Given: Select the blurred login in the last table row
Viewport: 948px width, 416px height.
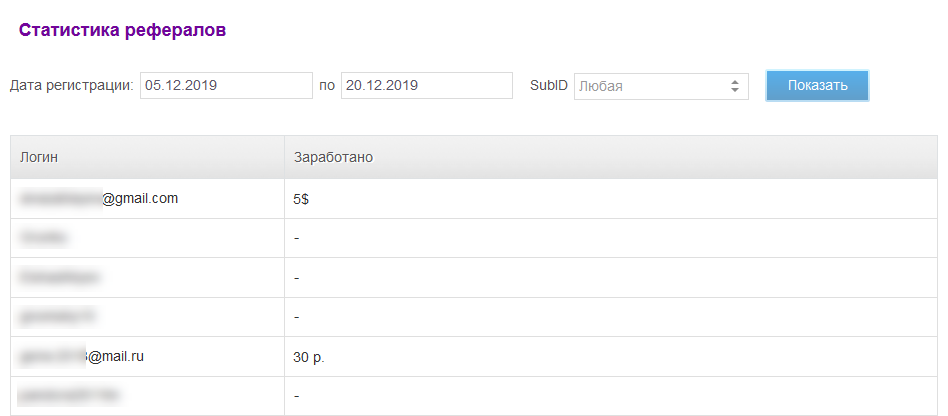Looking at the screenshot, I should 69,395.
